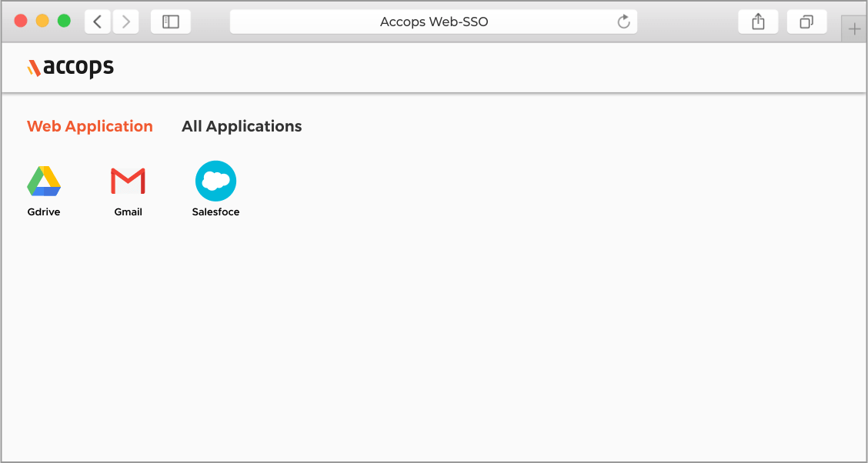This screenshot has height=463, width=868.
Task: Focus the Accops Web-SSO address bar
Action: 433,22
